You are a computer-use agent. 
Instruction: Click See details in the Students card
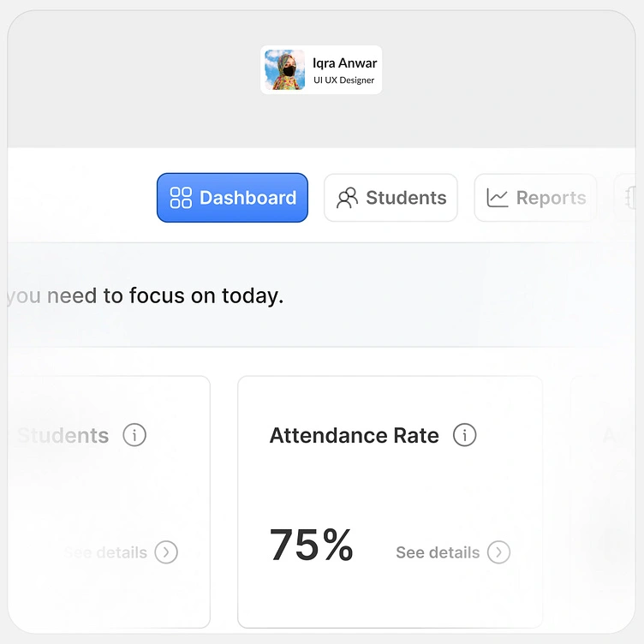(107, 552)
